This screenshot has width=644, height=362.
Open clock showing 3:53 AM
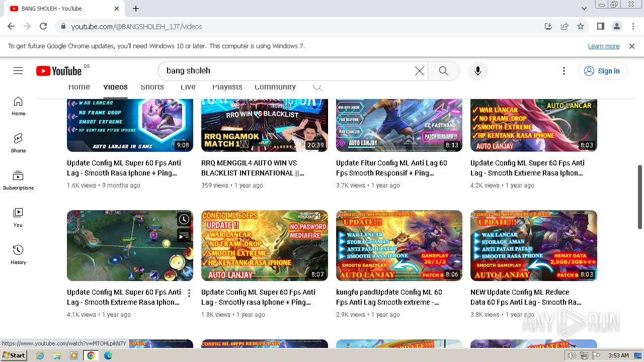(x=618, y=355)
